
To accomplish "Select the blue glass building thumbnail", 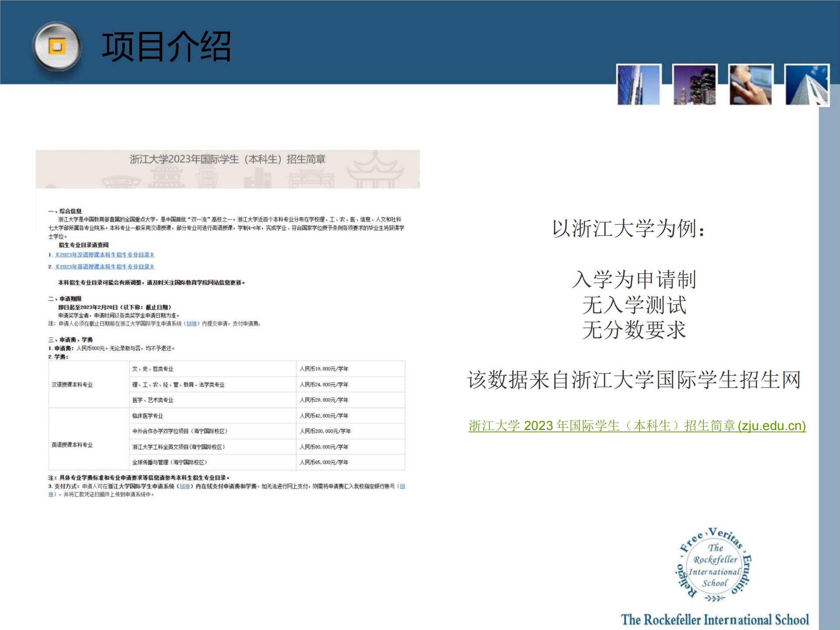I will click(x=638, y=84).
